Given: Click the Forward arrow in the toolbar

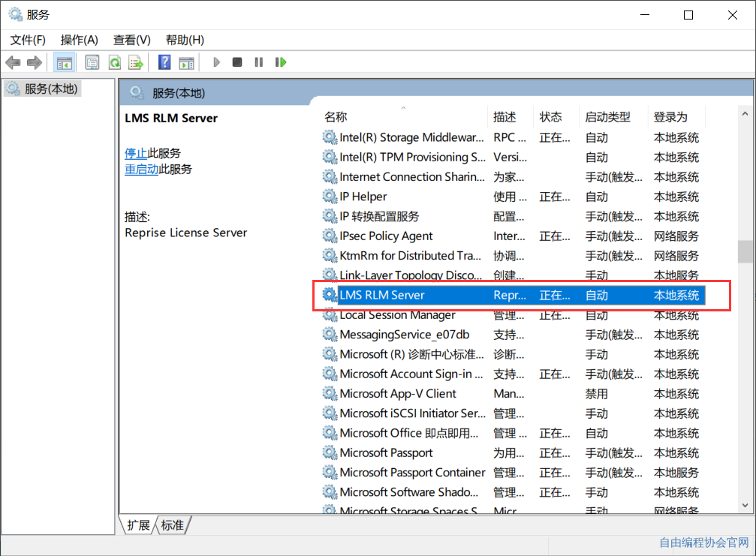Looking at the screenshot, I should 35,62.
